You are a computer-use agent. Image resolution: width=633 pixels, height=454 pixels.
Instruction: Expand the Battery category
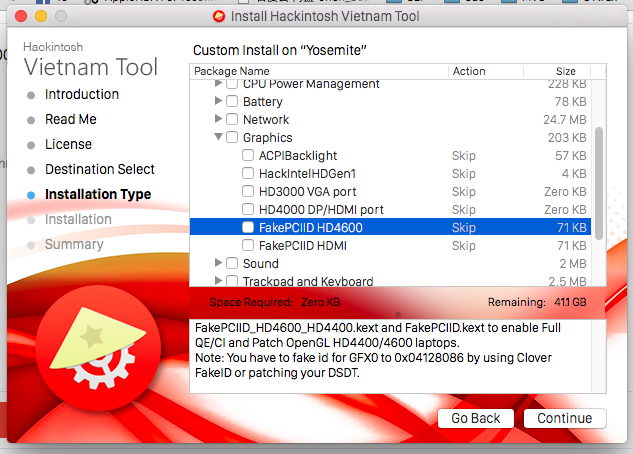[x=218, y=102]
